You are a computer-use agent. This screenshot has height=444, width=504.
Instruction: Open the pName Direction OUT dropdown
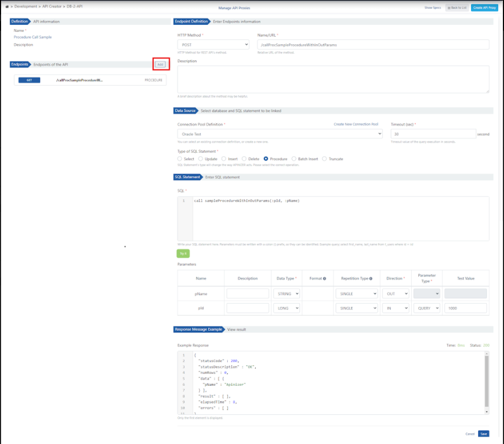(395, 293)
